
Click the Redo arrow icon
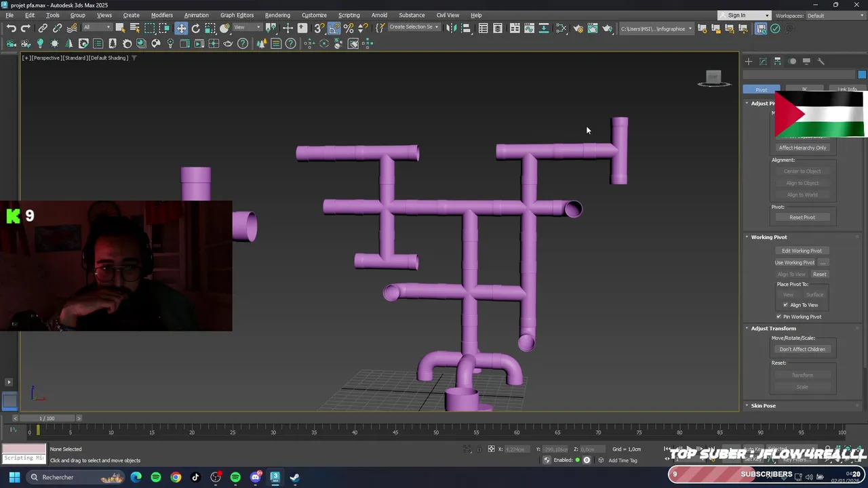[25, 28]
